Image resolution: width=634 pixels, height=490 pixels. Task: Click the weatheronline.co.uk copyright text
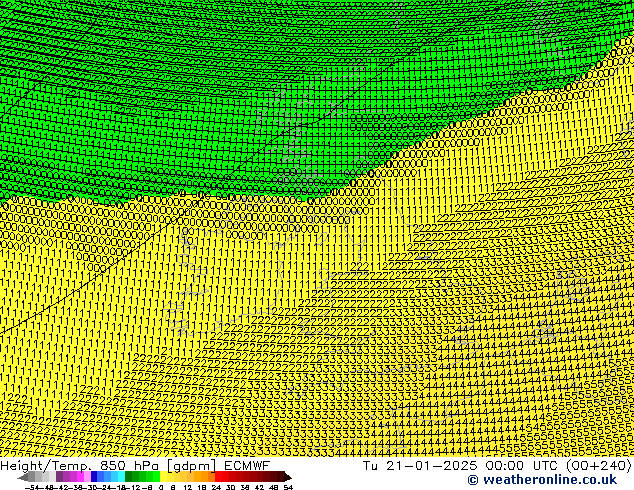pos(542,480)
